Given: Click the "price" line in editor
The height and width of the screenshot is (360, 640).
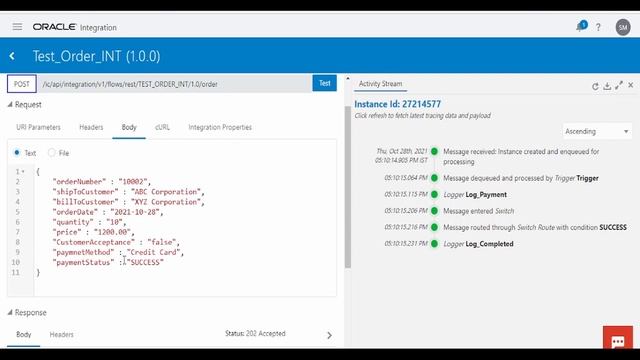Looking at the screenshot, I should tap(93, 232).
